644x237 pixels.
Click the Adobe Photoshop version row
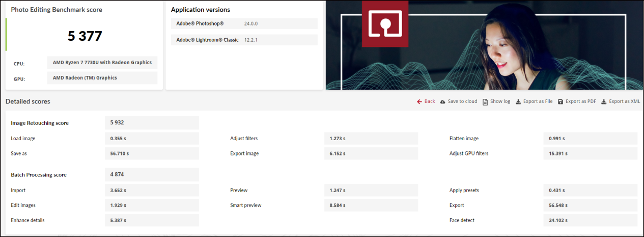(244, 24)
